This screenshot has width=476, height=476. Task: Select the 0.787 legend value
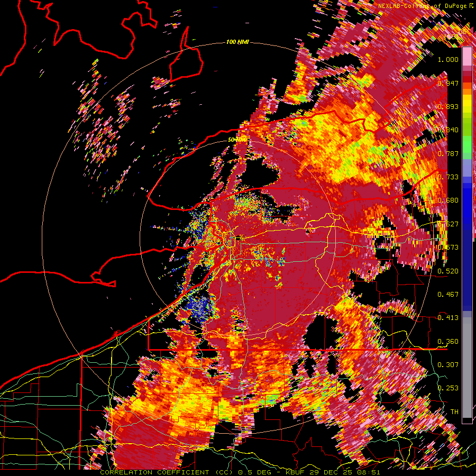click(x=448, y=153)
